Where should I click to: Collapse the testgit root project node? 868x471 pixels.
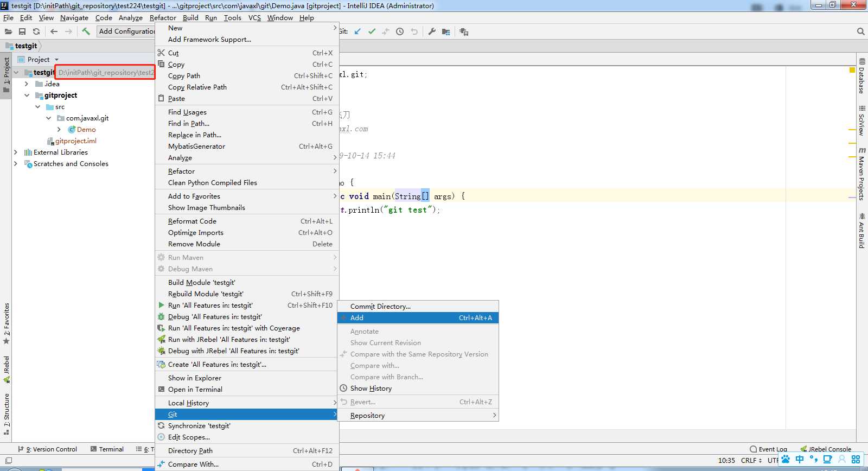click(16, 72)
